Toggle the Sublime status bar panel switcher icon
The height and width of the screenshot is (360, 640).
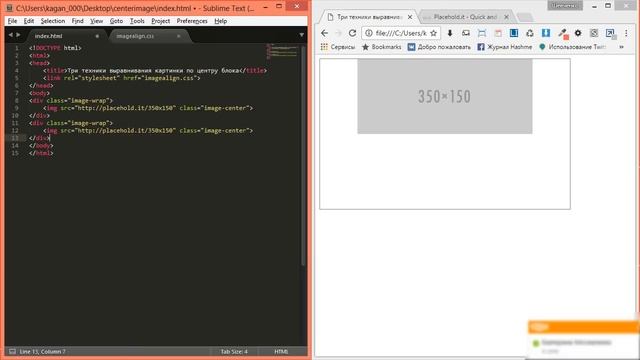(x=12, y=351)
